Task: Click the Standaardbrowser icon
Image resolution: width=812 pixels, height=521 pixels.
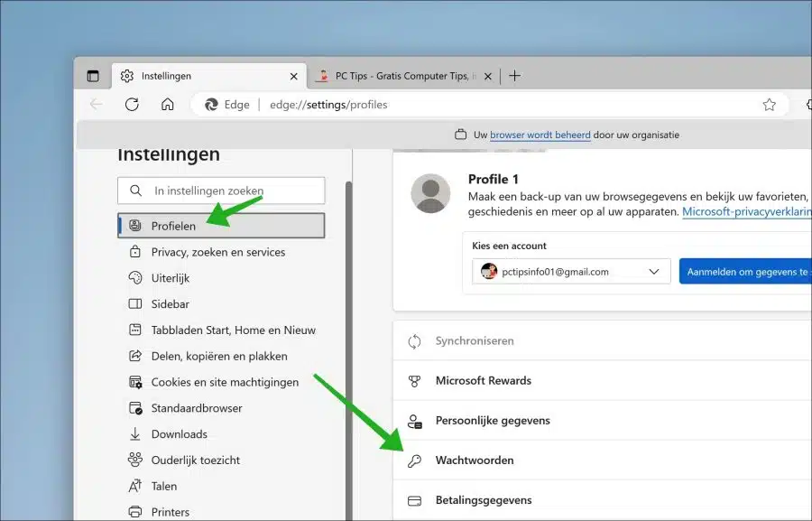Action: coord(135,408)
